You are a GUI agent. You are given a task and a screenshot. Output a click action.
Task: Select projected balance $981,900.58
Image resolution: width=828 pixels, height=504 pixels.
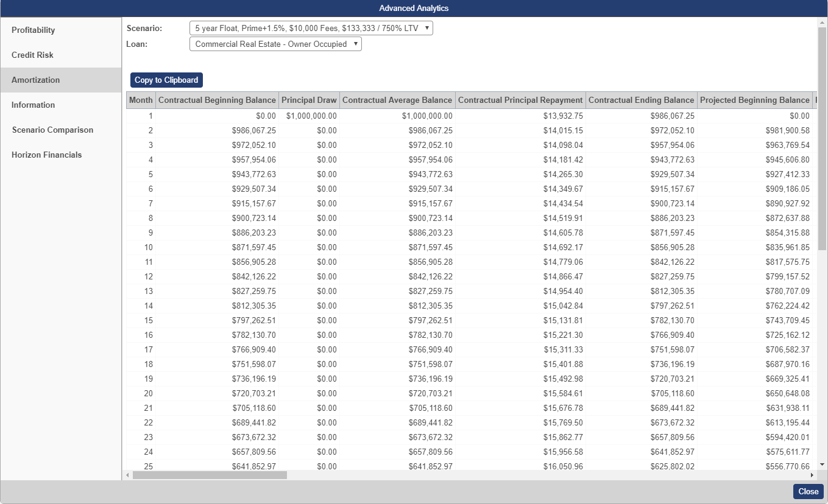coord(755,130)
